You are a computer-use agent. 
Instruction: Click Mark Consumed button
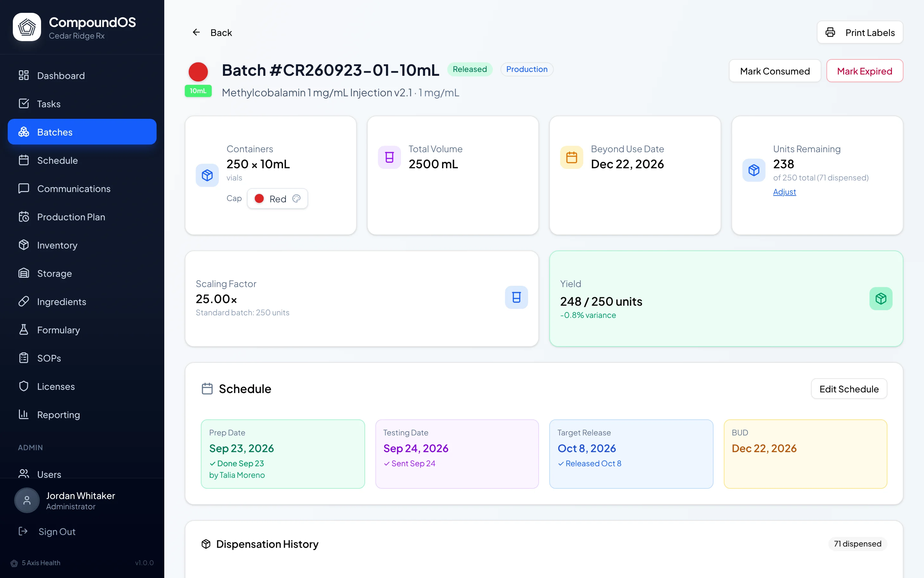click(775, 71)
